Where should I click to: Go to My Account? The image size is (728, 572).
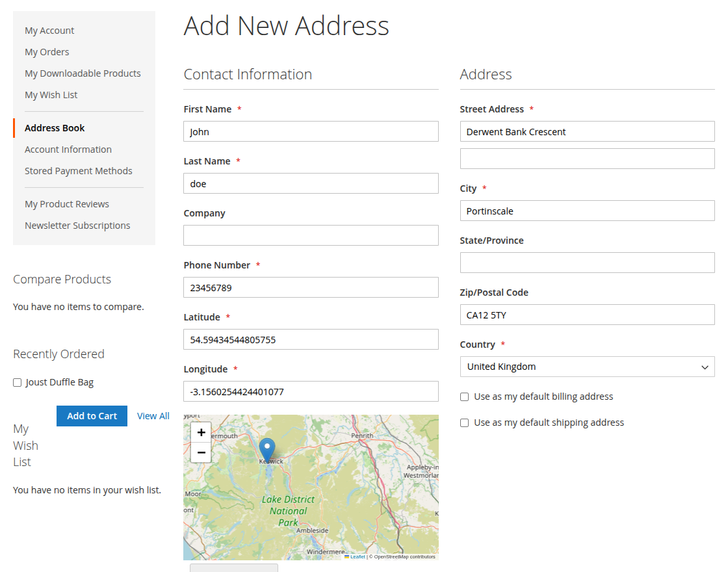49,31
